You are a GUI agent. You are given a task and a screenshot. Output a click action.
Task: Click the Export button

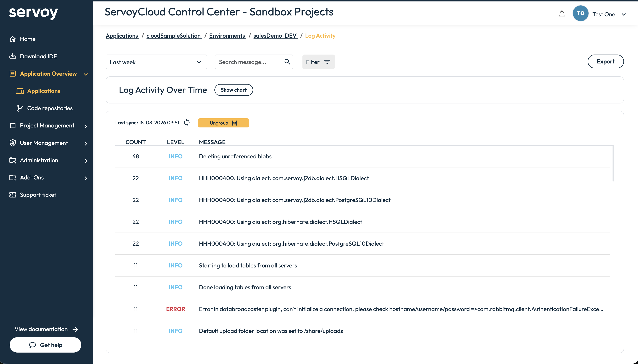pos(605,61)
